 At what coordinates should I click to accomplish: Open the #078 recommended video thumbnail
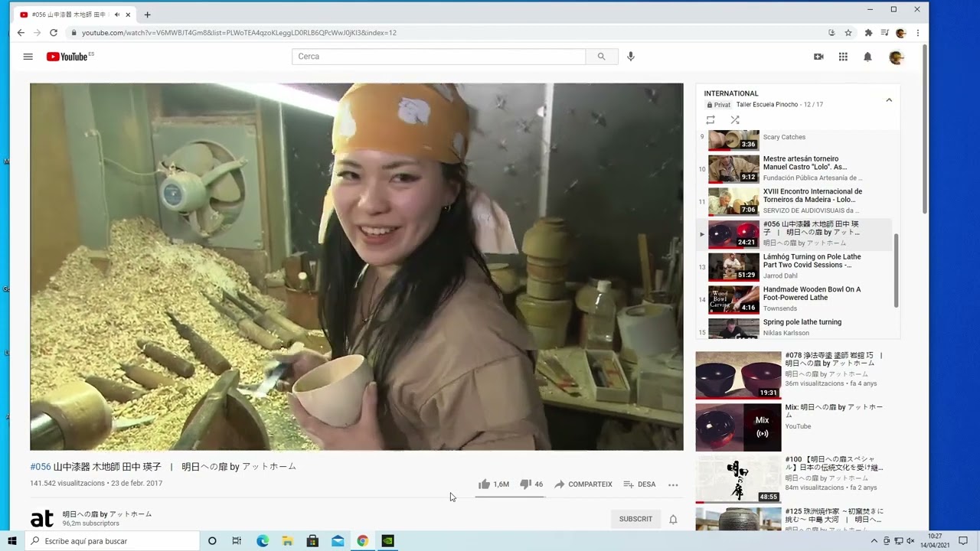(x=738, y=375)
